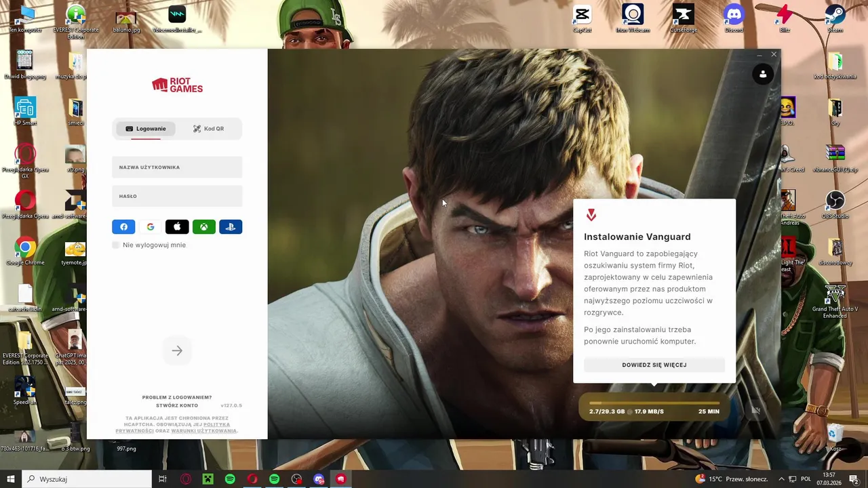The image size is (868, 488).
Task: Sign in with the Xbox icon
Action: (x=203, y=227)
